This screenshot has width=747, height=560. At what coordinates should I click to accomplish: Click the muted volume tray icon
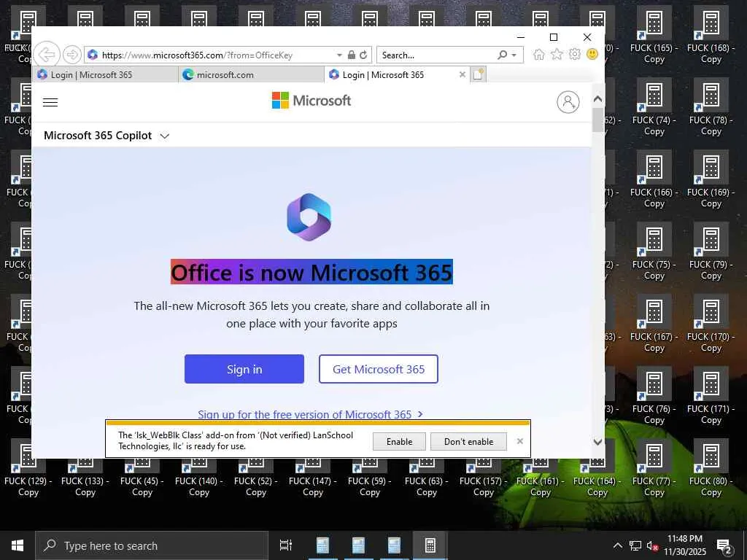(x=652, y=545)
